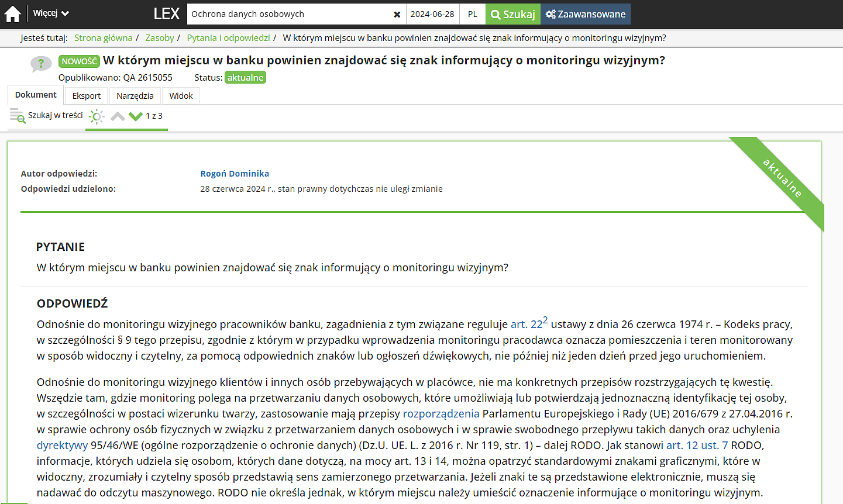843x504 pixels.
Task: Open Zaawansowane advanced search
Action: click(586, 14)
